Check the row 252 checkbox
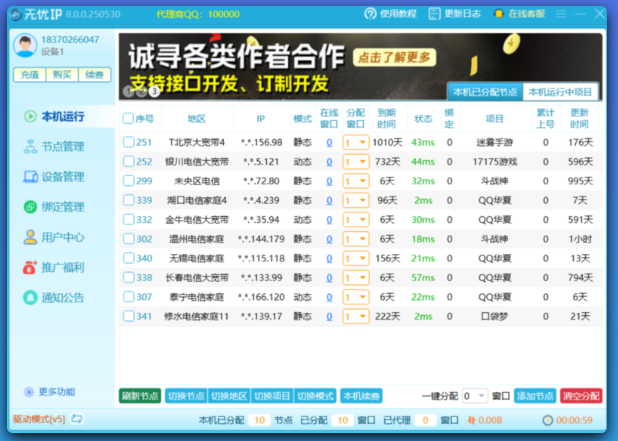 [x=128, y=161]
